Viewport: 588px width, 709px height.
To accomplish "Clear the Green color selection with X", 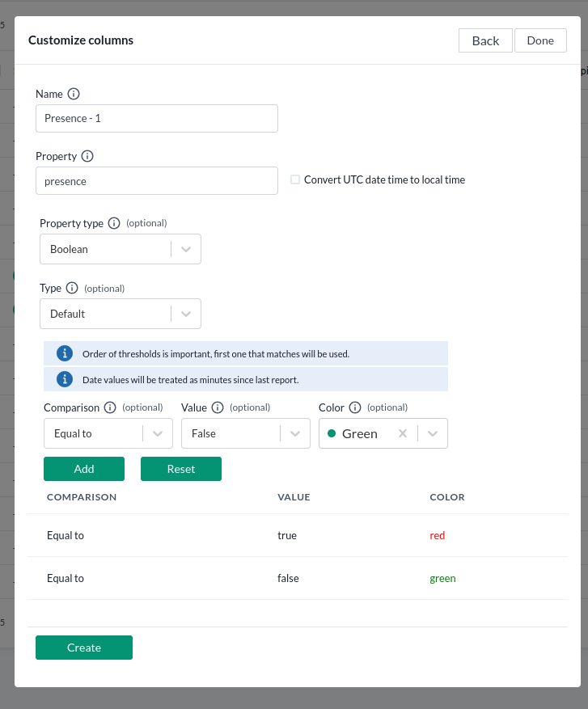I will click(403, 433).
